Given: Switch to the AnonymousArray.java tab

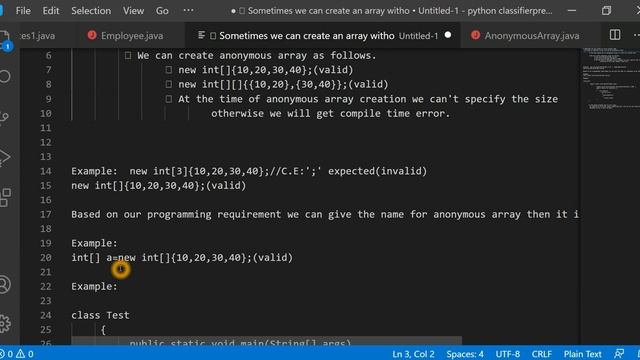Looking at the screenshot, I should (x=531, y=36).
